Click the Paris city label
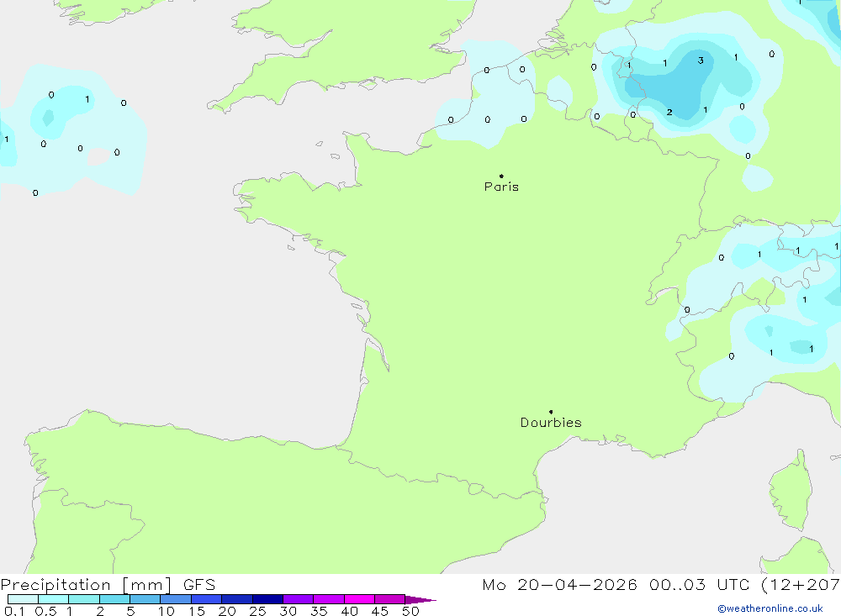This screenshot has height=616, width=841. (x=501, y=187)
